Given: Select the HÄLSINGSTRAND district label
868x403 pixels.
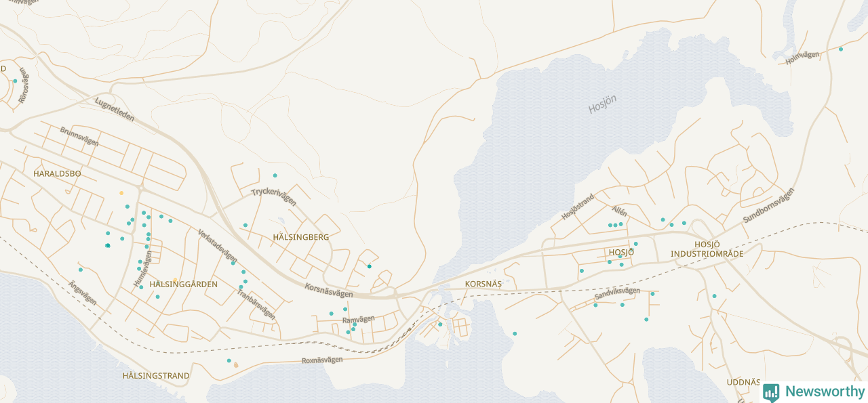Looking at the screenshot, I should 156,375.
